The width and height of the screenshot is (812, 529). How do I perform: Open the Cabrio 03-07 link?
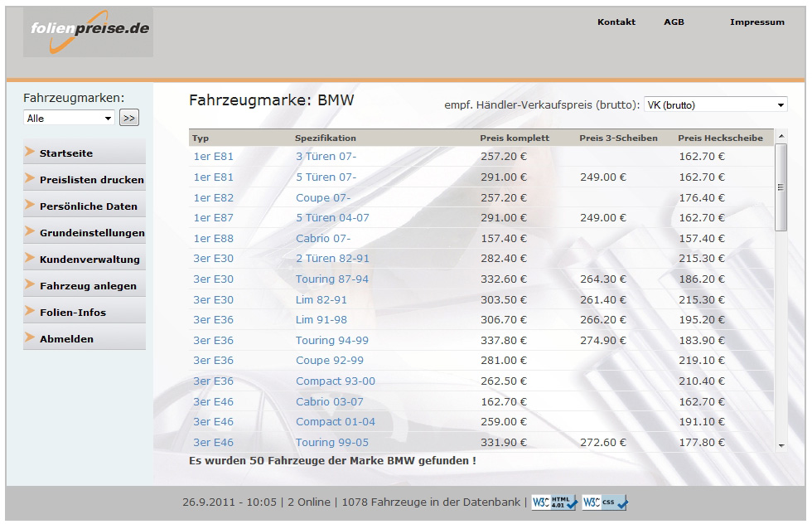click(x=330, y=402)
